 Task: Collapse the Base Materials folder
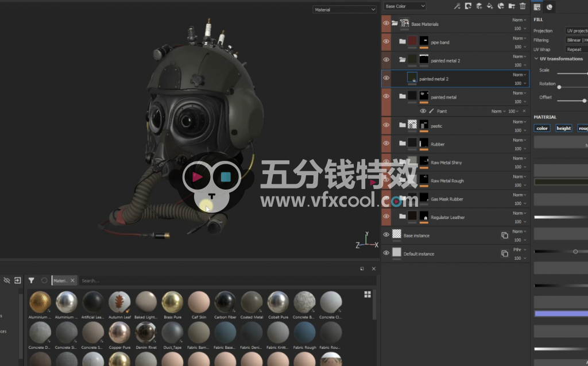394,24
